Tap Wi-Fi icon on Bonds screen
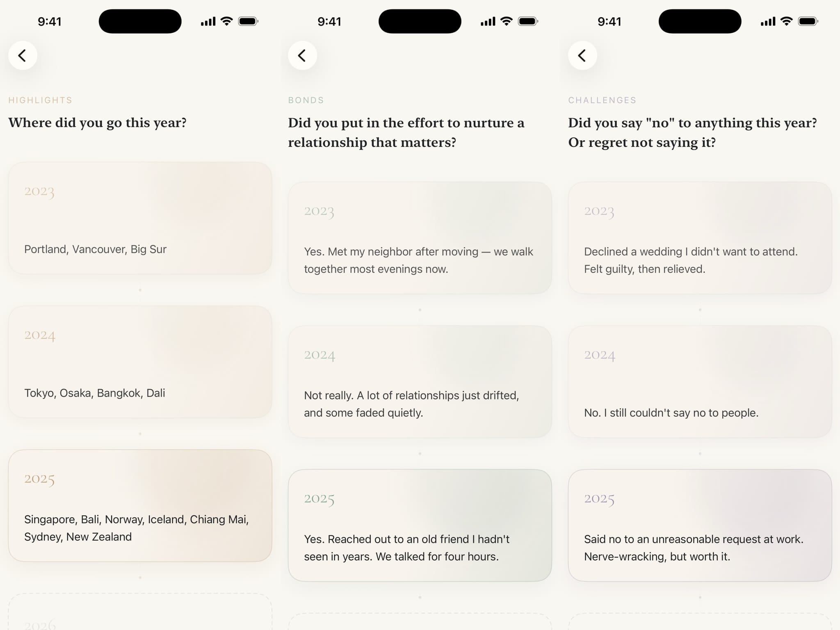The height and width of the screenshot is (630, 840). (507, 21)
